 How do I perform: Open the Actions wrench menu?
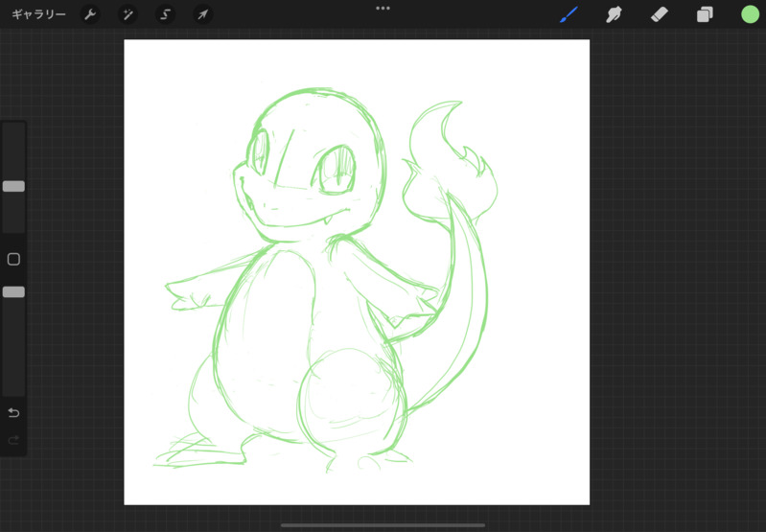(90, 14)
